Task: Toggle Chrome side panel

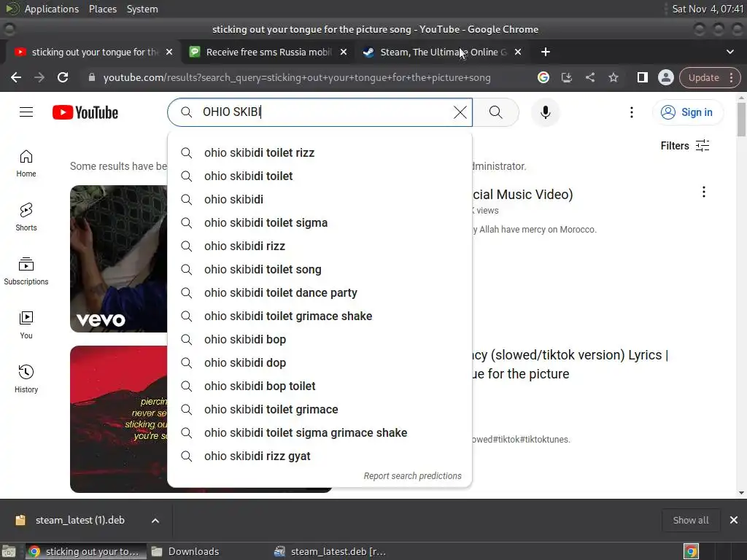Action: [x=642, y=77]
